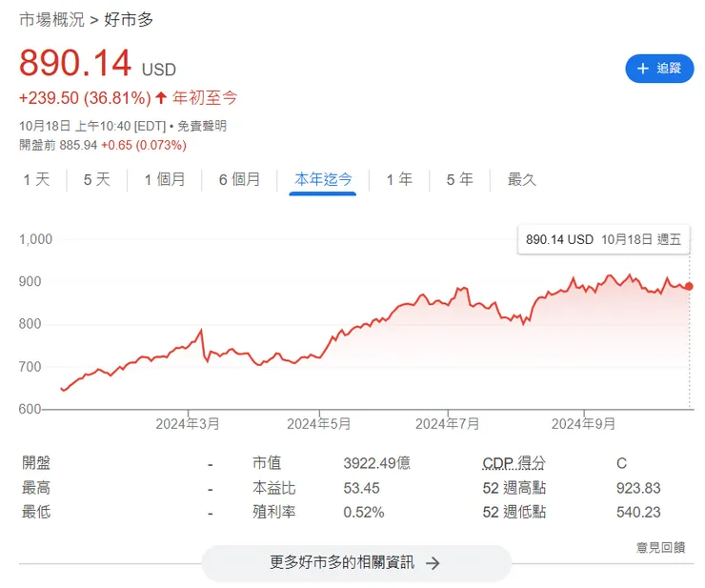
Task: Click the 好市多 breadcrumb text
Action: [x=129, y=20]
